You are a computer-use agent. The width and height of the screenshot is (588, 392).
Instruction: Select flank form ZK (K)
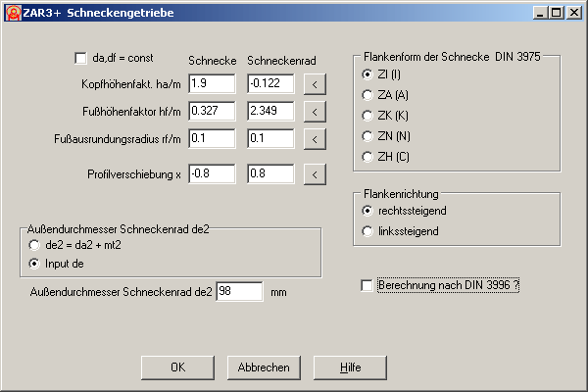click(367, 116)
